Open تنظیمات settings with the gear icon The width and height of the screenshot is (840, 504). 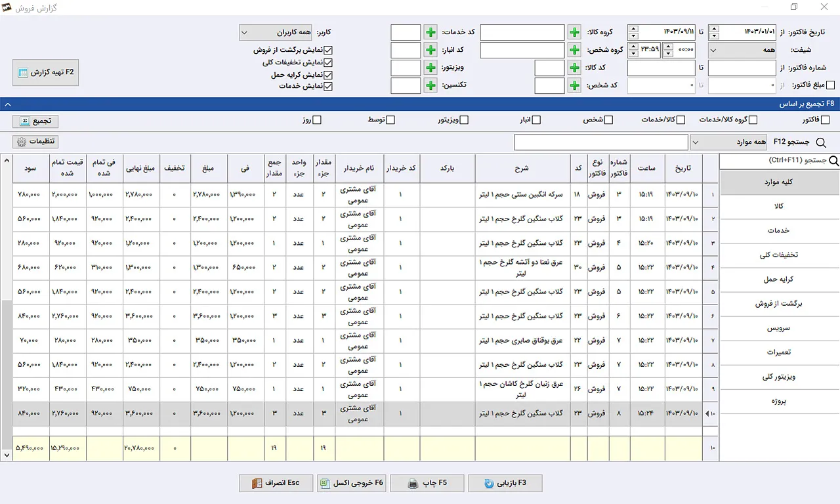coord(35,142)
